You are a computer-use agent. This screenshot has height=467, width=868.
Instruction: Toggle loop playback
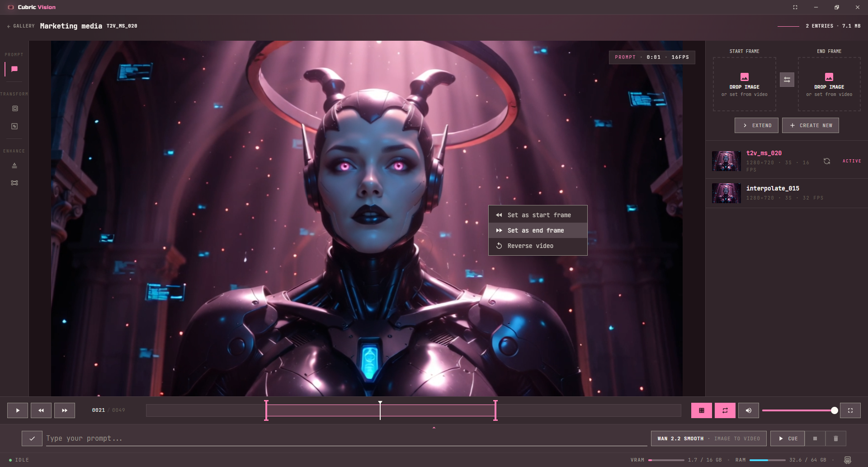tap(725, 410)
